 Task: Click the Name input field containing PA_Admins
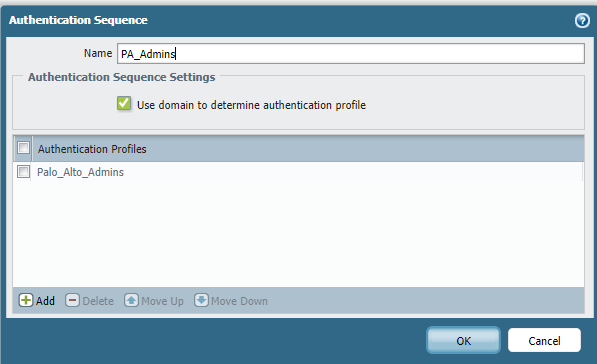coord(351,54)
